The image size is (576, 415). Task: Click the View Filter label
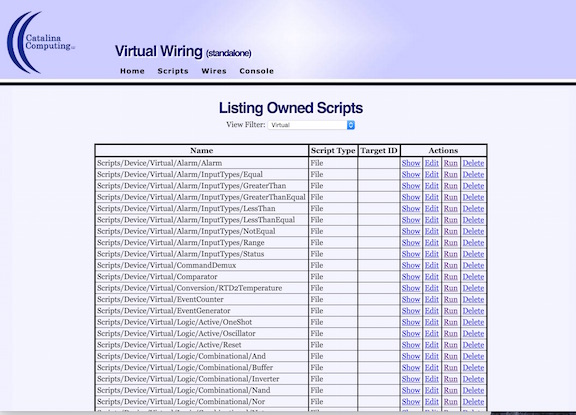coord(245,125)
